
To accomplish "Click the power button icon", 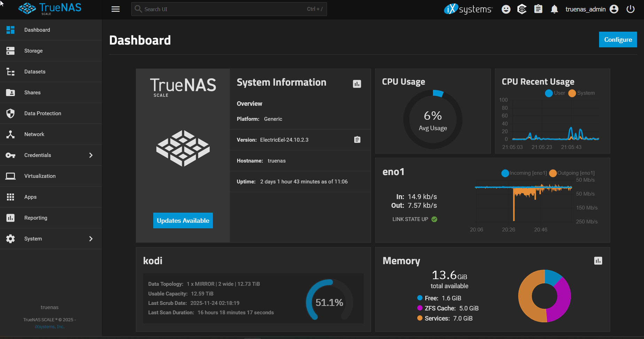I will click(630, 9).
